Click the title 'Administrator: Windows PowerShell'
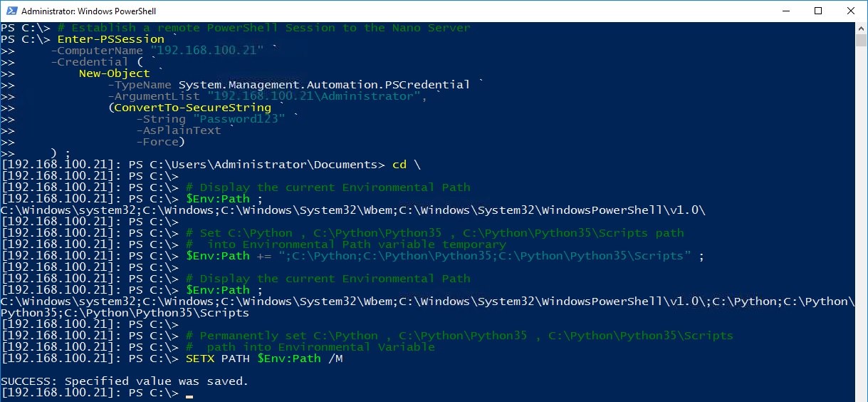Screen dimensions: 868x402 point(89,11)
